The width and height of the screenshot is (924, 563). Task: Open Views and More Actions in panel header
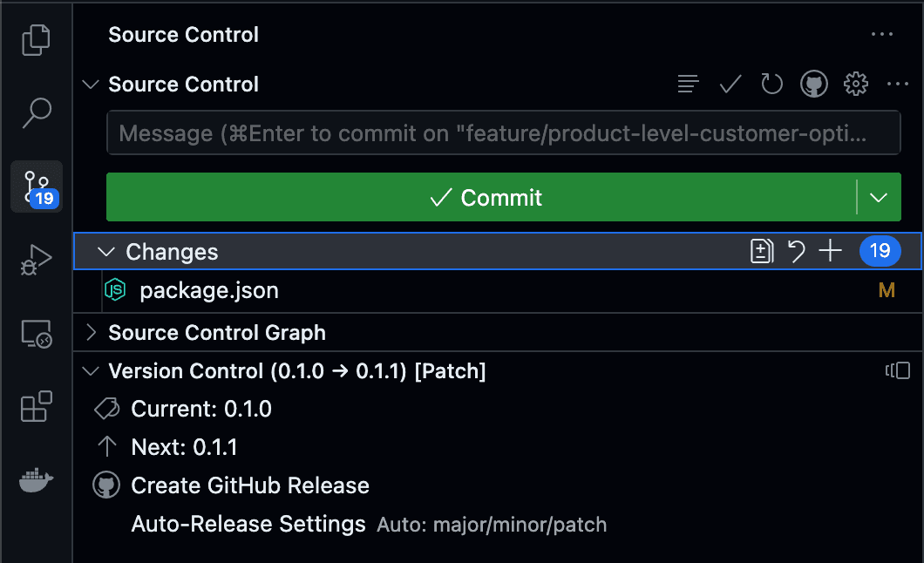(x=882, y=34)
